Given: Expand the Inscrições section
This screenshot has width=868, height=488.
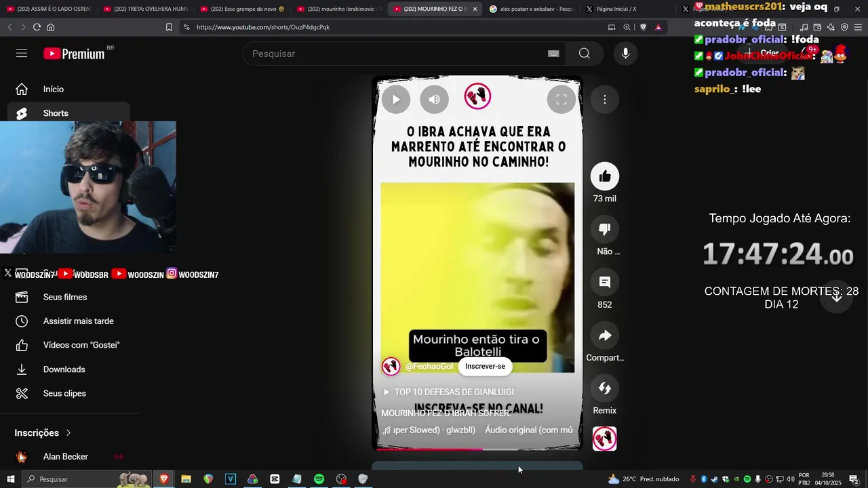Looking at the screenshot, I should point(43,432).
